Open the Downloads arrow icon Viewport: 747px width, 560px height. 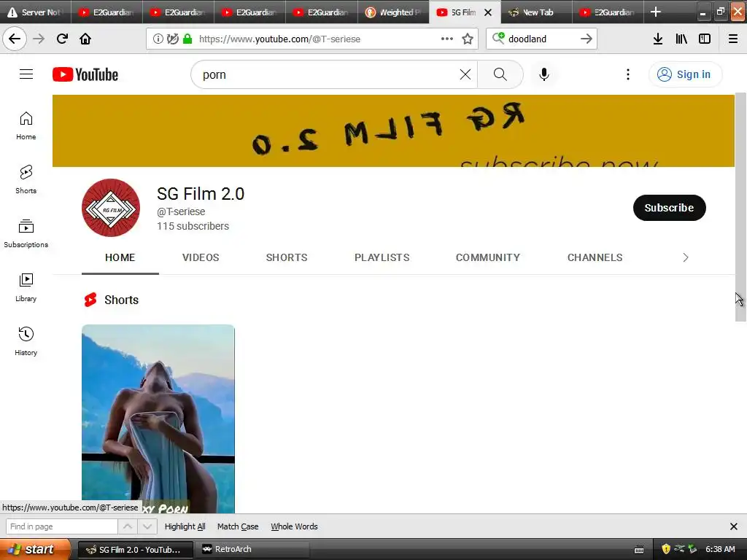tap(658, 39)
